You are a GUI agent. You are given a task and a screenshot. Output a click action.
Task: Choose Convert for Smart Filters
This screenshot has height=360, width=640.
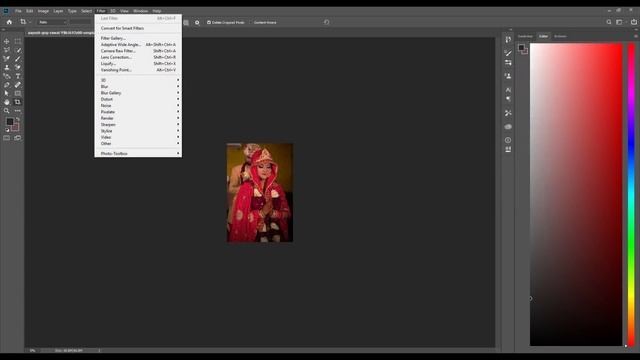point(138,28)
